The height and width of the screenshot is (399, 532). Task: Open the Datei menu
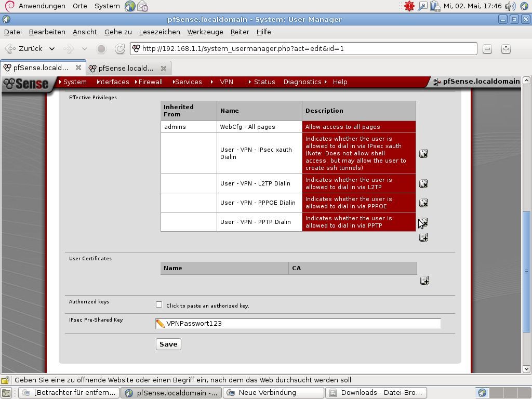click(13, 32)
